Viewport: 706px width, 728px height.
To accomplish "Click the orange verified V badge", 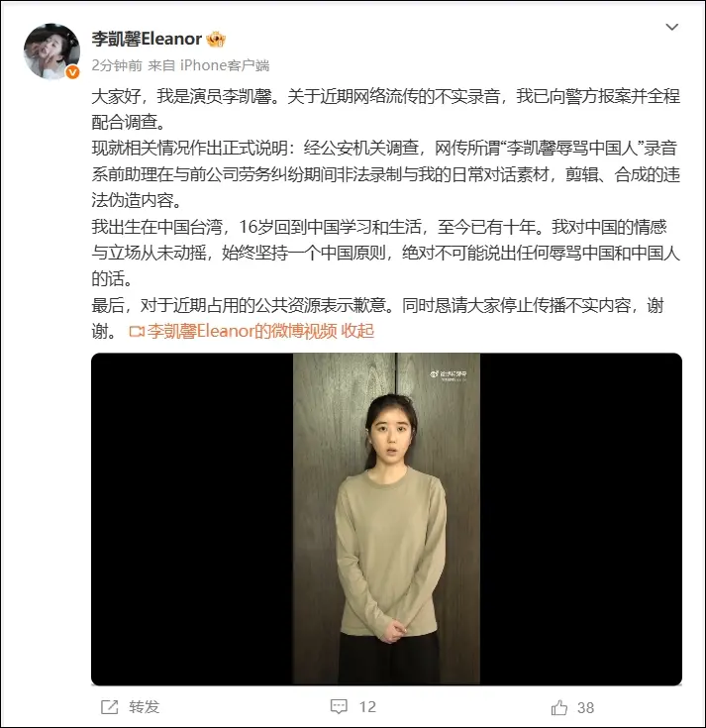I will (72, 72).
